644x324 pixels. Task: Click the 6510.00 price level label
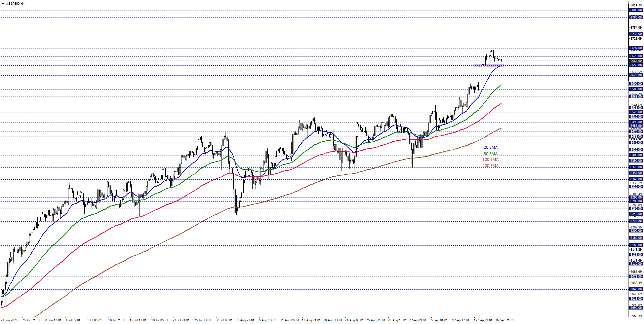(636, 117)
